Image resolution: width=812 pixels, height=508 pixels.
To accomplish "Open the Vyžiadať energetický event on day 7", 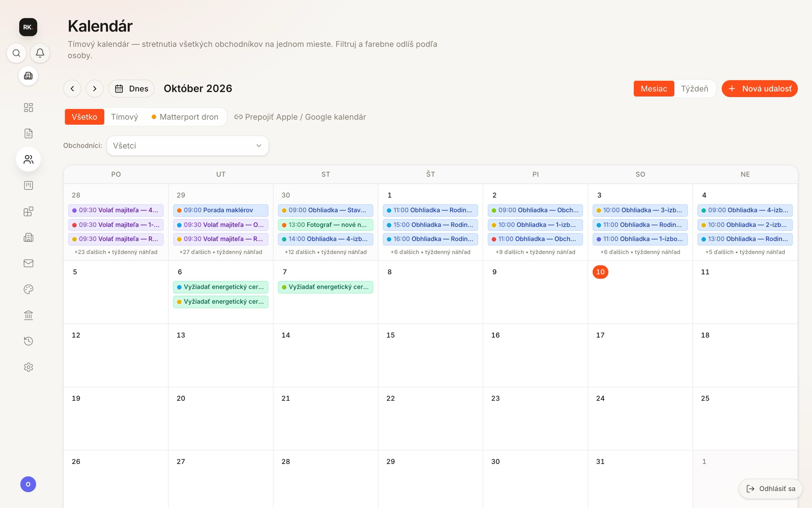I will pyautogui.click(x=325, y=287).
